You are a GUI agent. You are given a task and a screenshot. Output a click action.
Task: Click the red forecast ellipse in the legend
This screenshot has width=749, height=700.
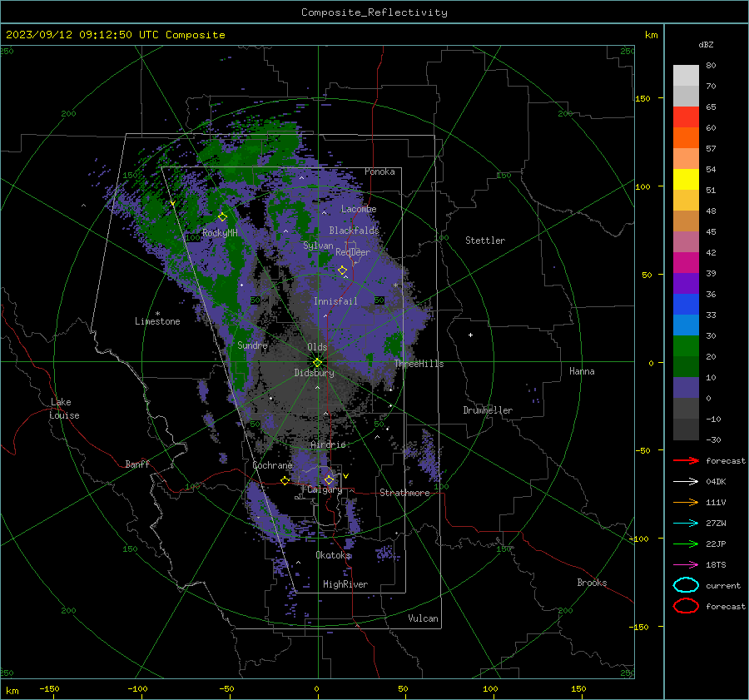tap(686, 606)
